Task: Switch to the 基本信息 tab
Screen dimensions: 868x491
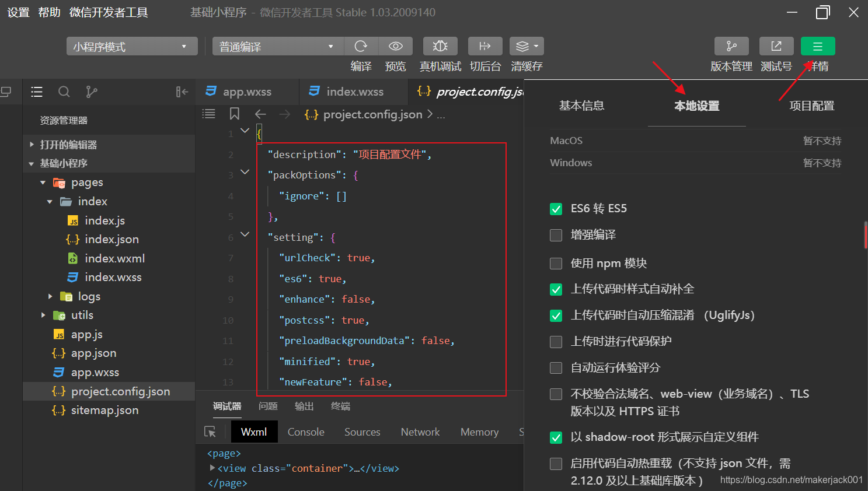Action: (581, 106)
